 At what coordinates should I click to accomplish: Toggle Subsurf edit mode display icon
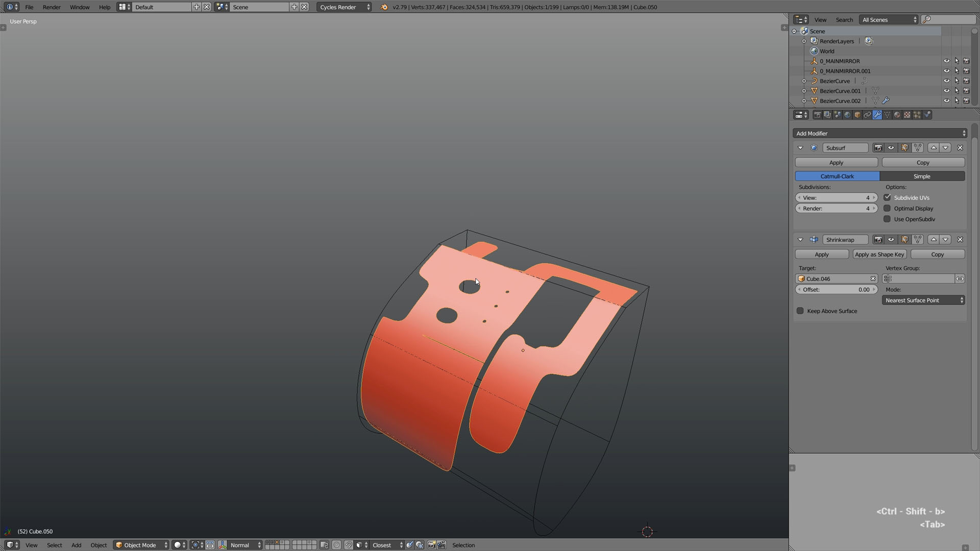point(904,148)
